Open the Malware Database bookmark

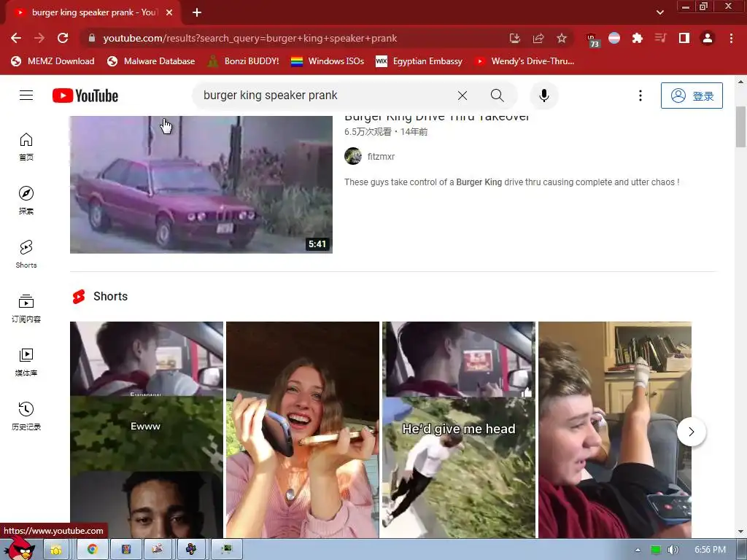coord(151,61)
